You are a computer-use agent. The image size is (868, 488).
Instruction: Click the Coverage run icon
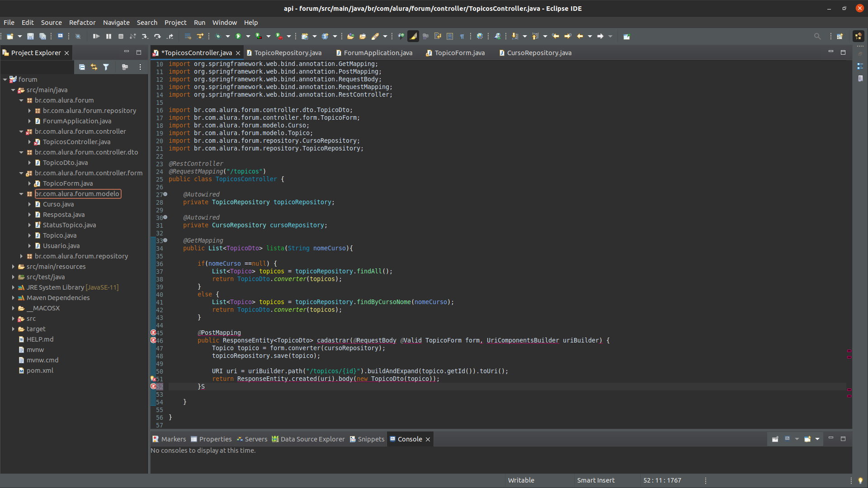pyautogui.click(x=259, y=36)
